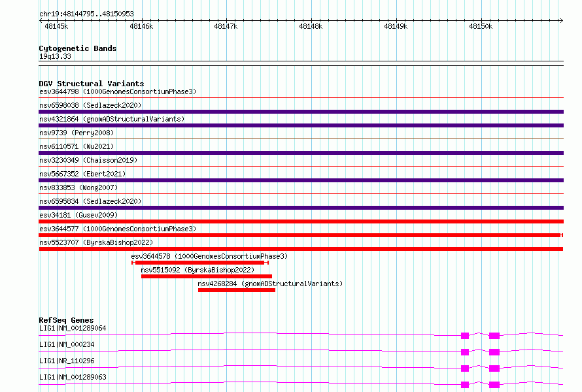Viewport: 582px width, 392px height.
Task: Open transcript LIG1|NM_001289064 label
Action: 73,328
